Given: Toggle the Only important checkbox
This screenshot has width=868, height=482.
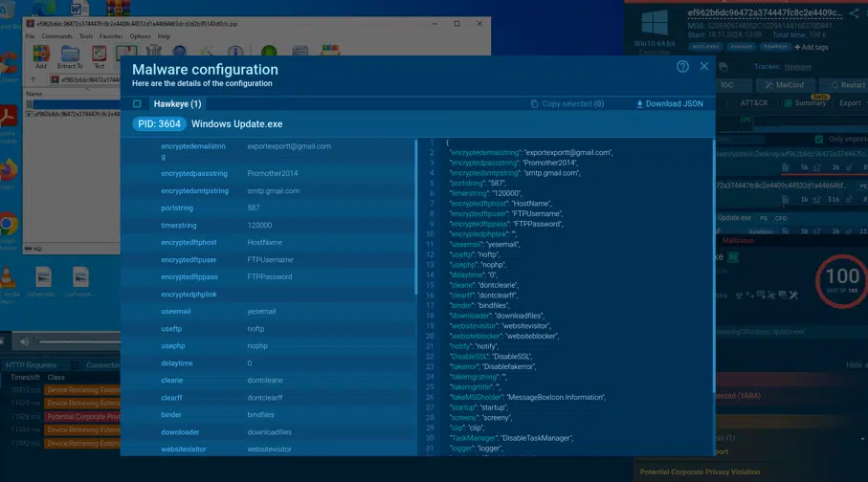Looking at the screenshot, I should point(819,140).
